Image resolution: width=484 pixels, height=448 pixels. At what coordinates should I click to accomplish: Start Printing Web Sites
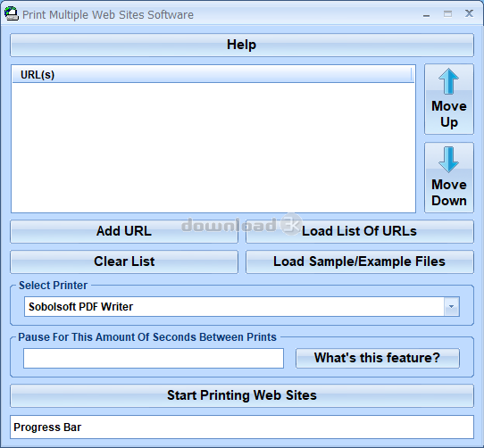click(242, 395)
